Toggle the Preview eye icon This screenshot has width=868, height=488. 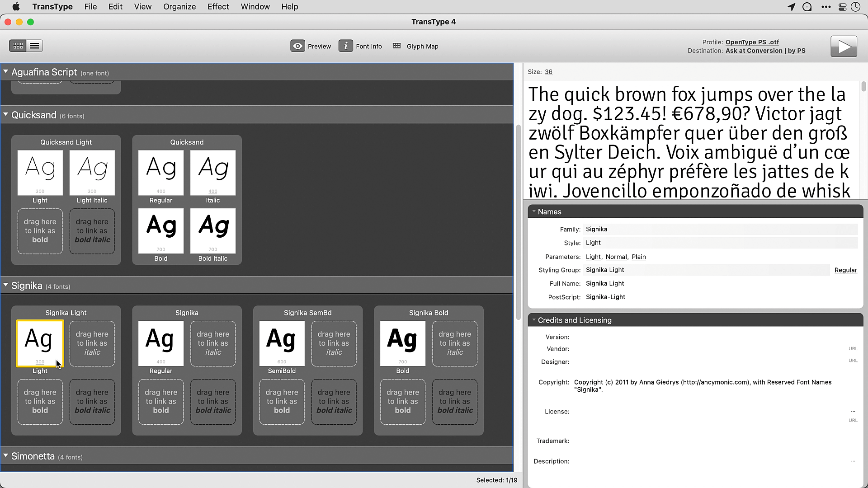pyautogui.click(x=297, y=46)
